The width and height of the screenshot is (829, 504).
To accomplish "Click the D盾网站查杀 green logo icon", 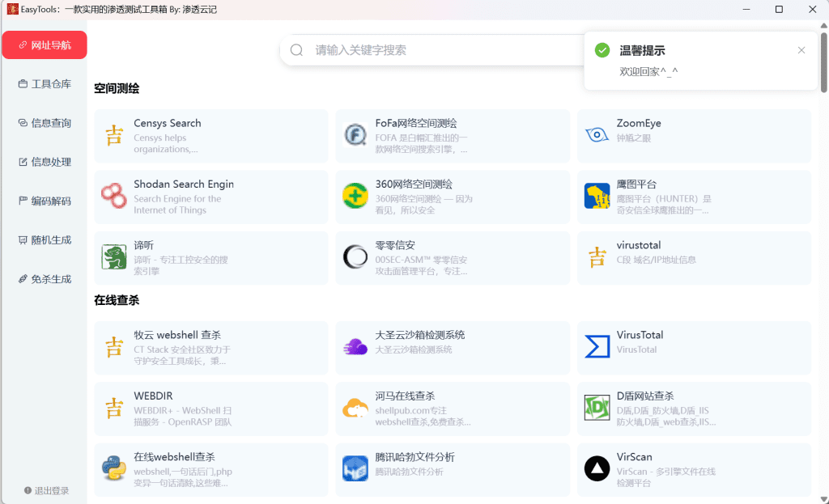I will pyautogui.click(x=597, y=409).
